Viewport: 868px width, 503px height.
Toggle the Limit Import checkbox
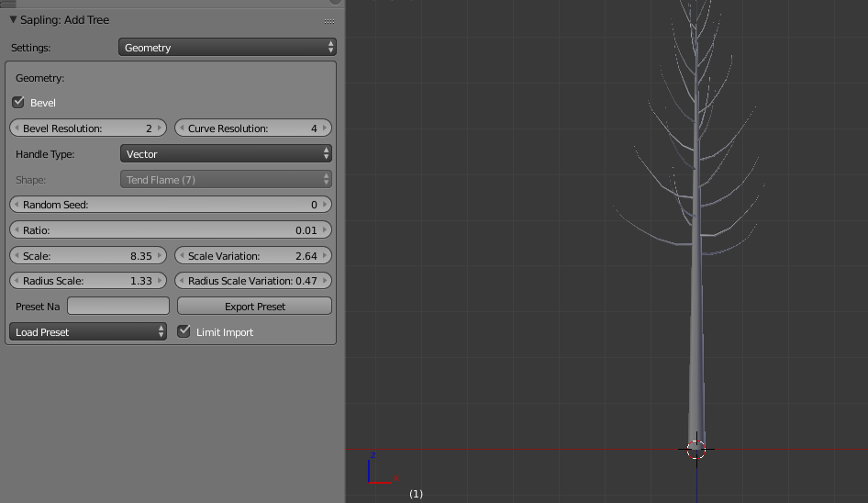(x=184, y=332)
